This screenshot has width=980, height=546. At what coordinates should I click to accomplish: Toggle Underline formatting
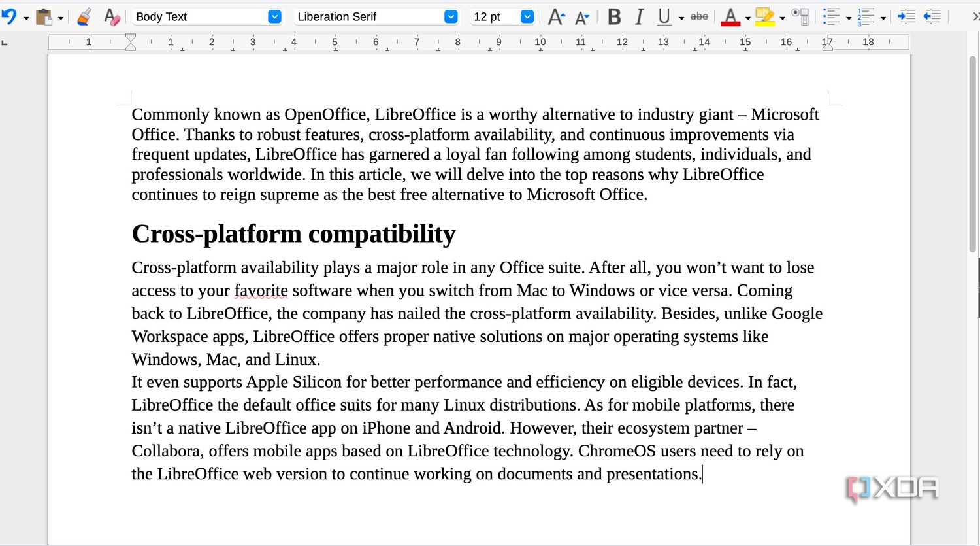point(664,17)
